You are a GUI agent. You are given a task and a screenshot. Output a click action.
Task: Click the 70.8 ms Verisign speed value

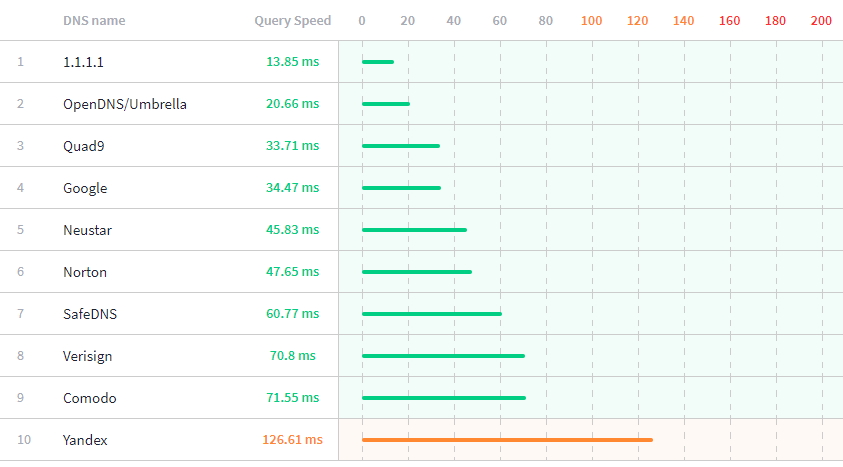tap(292, 356)
